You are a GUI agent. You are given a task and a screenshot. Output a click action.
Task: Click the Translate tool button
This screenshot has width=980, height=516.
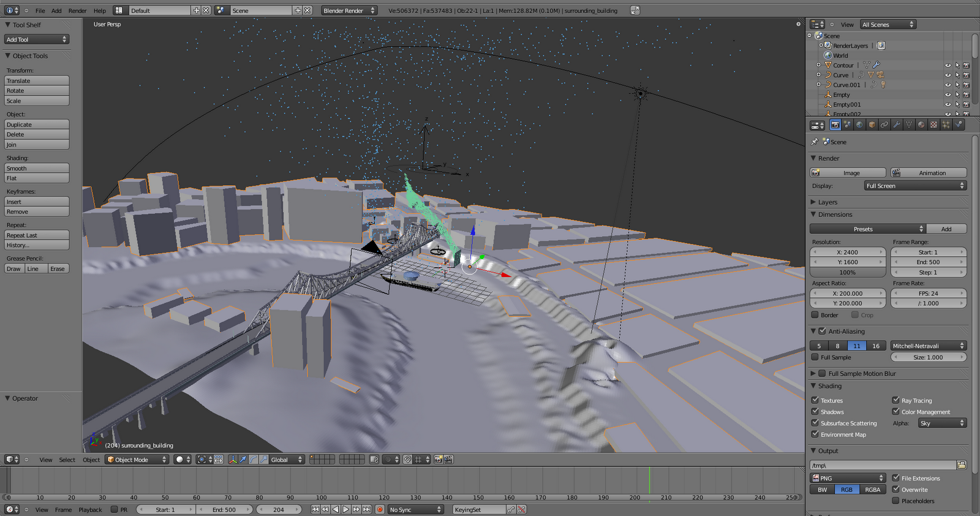click(37, 80)
